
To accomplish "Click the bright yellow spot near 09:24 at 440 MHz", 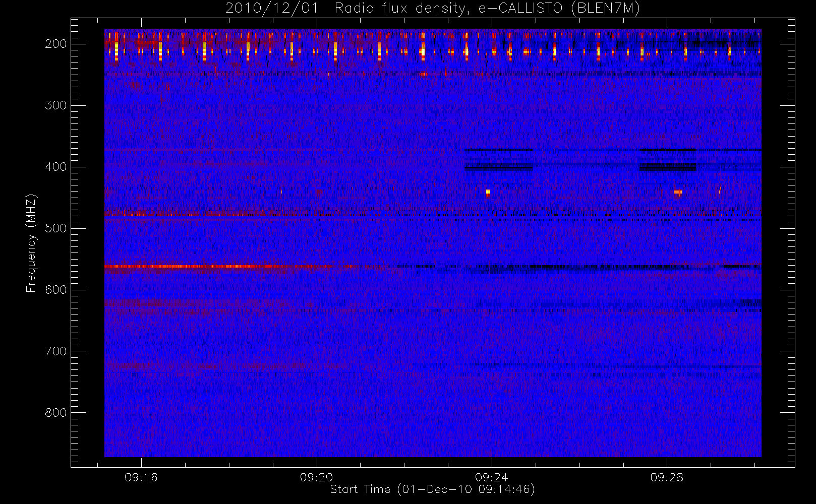I will [x=488, y=192].
